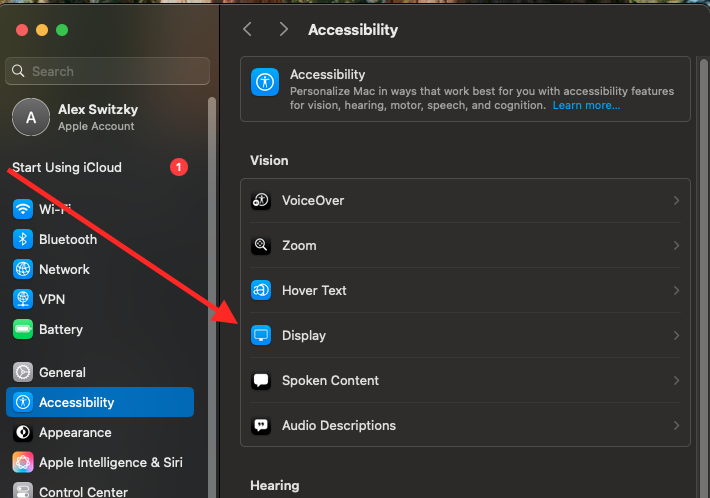Click the Zoom magnifier icon
The width and height of the screenshot is (710, 498).
tap(261, 245)
